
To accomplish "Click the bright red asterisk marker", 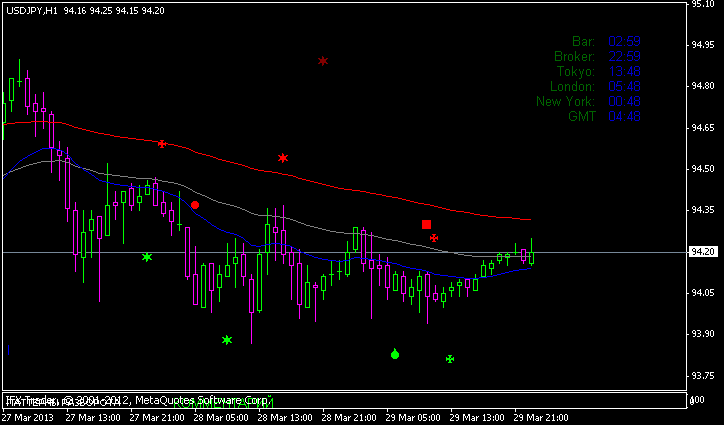I will pos(283,158).
